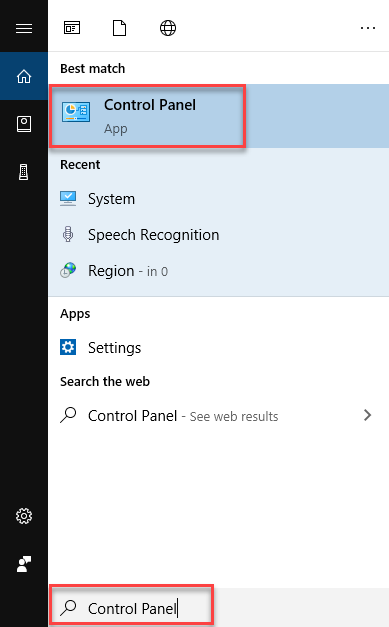Click the Recent section heading

pos(80,165)
